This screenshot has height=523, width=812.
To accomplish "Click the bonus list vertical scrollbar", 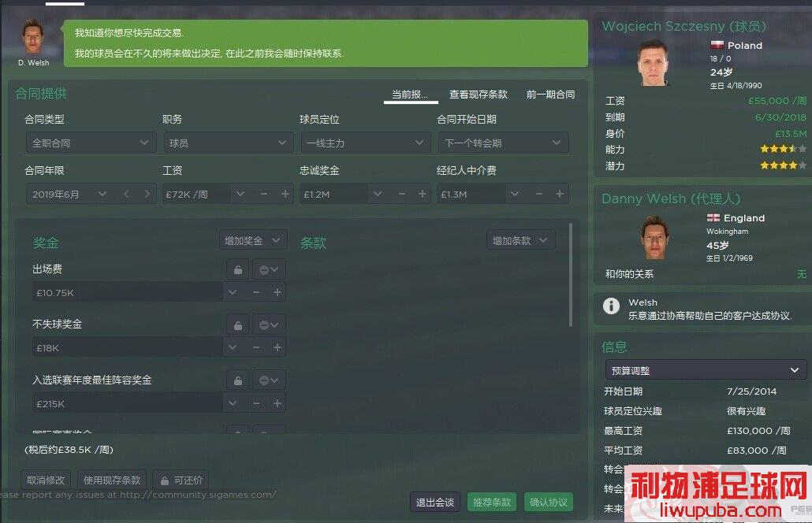I will pyautogui.click(x=571, y=275).
